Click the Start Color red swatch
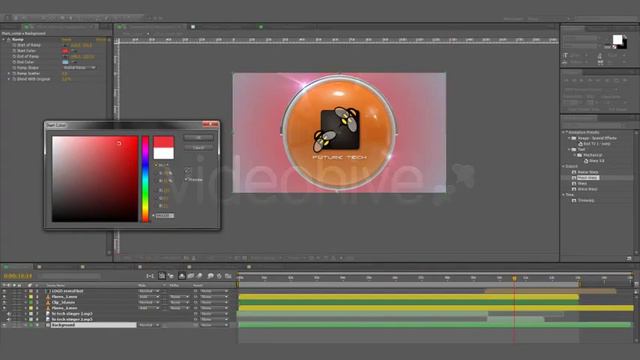Image resolution: width=640 pixels, height=360 pixels. tap(65, 51)
